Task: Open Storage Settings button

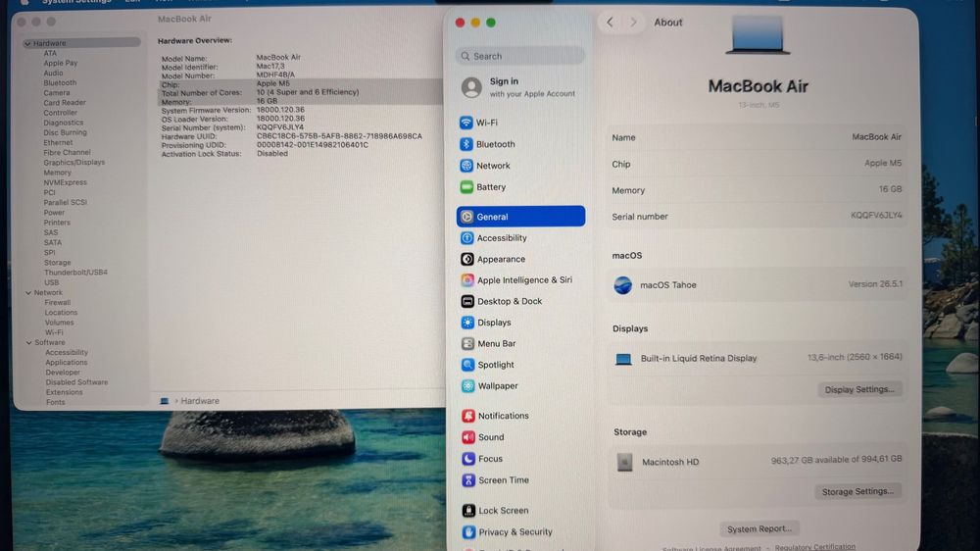Action: click(x=857, y=491)
